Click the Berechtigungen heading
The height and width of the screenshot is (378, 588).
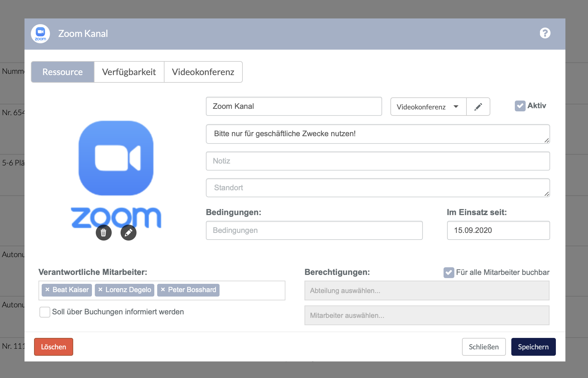point(337,272)
